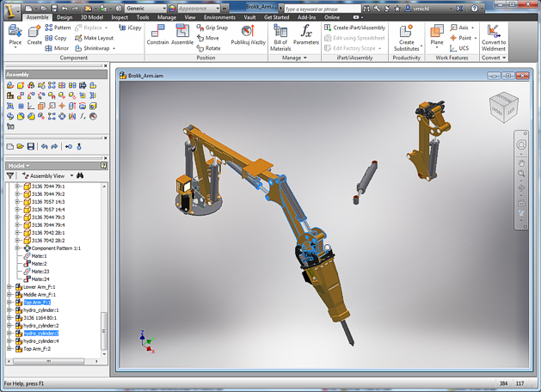
Task: Switch to the Design tab
Action: click(65, 17)
